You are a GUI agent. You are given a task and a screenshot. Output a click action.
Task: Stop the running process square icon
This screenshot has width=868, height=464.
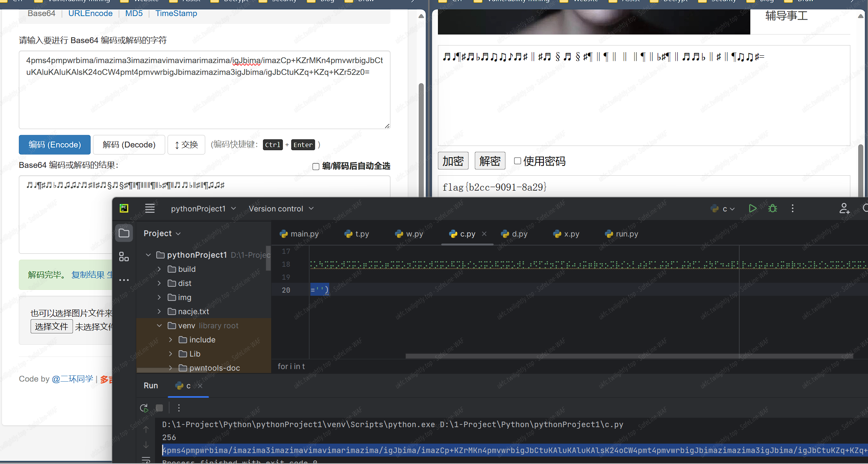[x=159, y=408]
